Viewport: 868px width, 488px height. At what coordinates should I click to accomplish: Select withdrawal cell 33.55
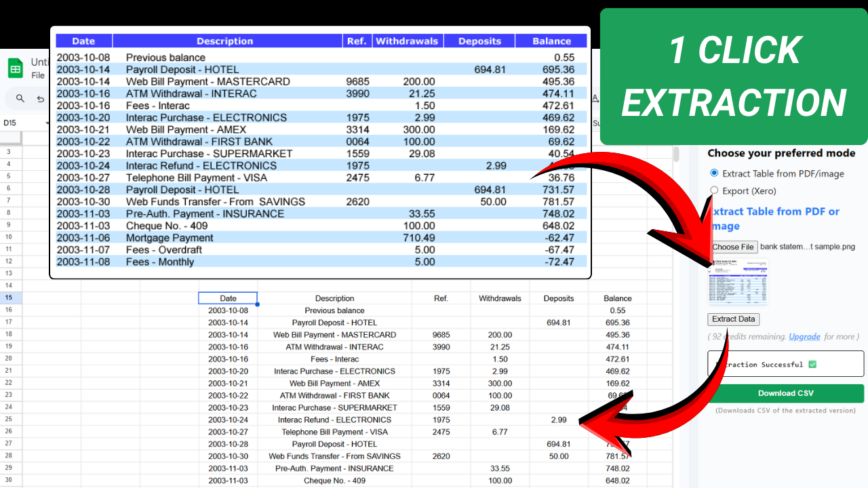click(x=500, y=469)
